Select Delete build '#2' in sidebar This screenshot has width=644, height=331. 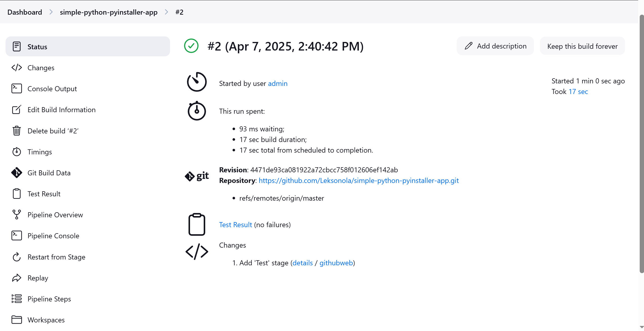[x=88, y=131]
